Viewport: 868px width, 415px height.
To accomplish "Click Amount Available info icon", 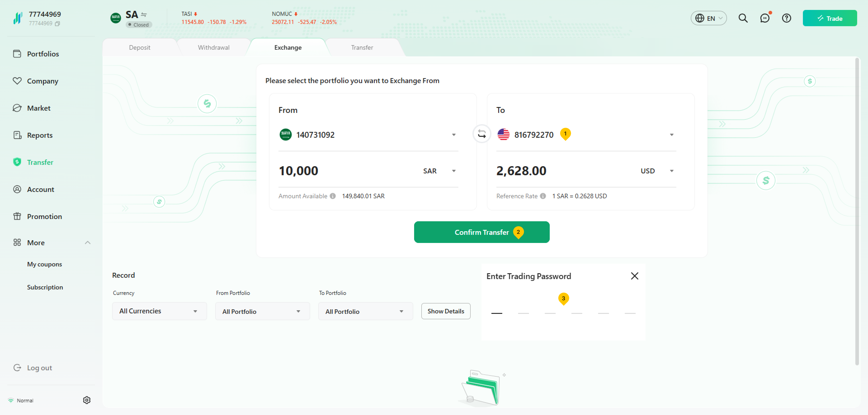I will 333,196.
